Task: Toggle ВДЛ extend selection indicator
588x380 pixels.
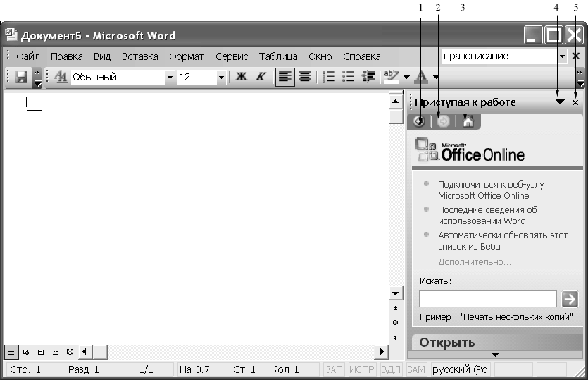Action: pos(390,369)
